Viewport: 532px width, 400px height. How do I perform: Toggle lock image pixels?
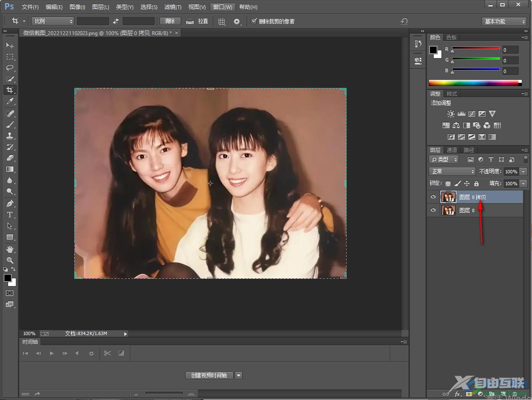point(457,184)
